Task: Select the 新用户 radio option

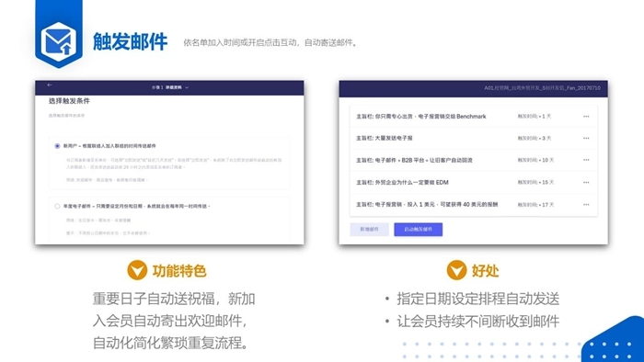Action: tap(57, 146)
